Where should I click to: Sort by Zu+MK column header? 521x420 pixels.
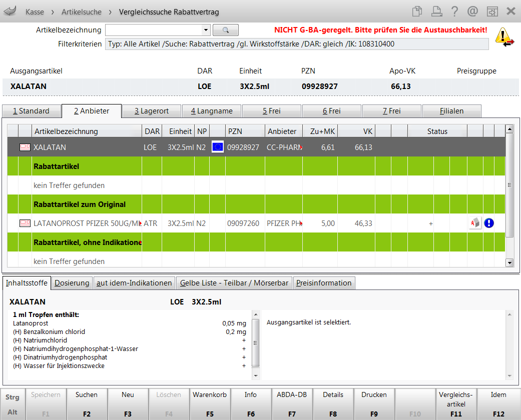tap(320, 131)
